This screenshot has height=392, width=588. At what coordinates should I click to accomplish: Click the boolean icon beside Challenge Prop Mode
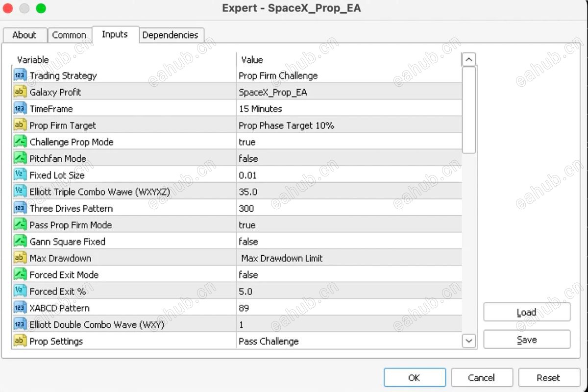point(20,142)
